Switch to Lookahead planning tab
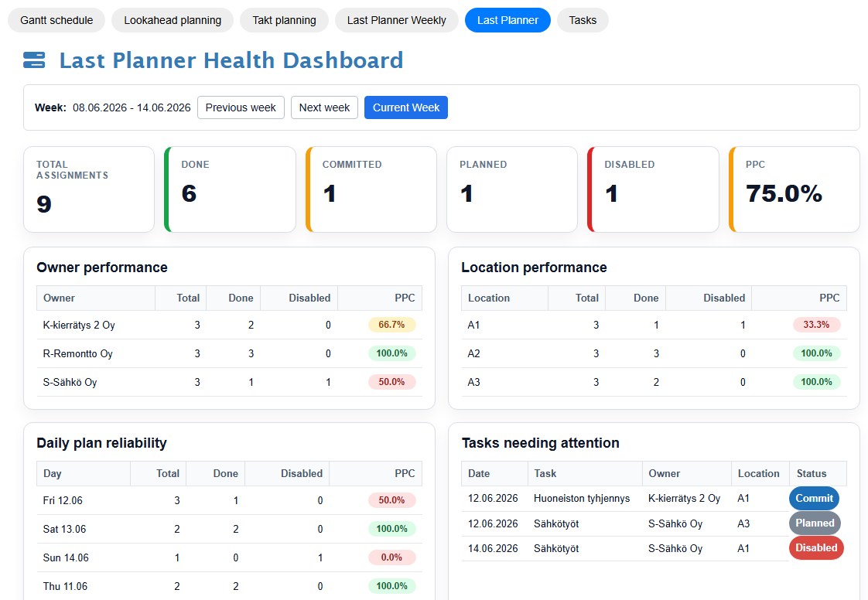The height and width of the screenshot is (600, 868). 173,20
